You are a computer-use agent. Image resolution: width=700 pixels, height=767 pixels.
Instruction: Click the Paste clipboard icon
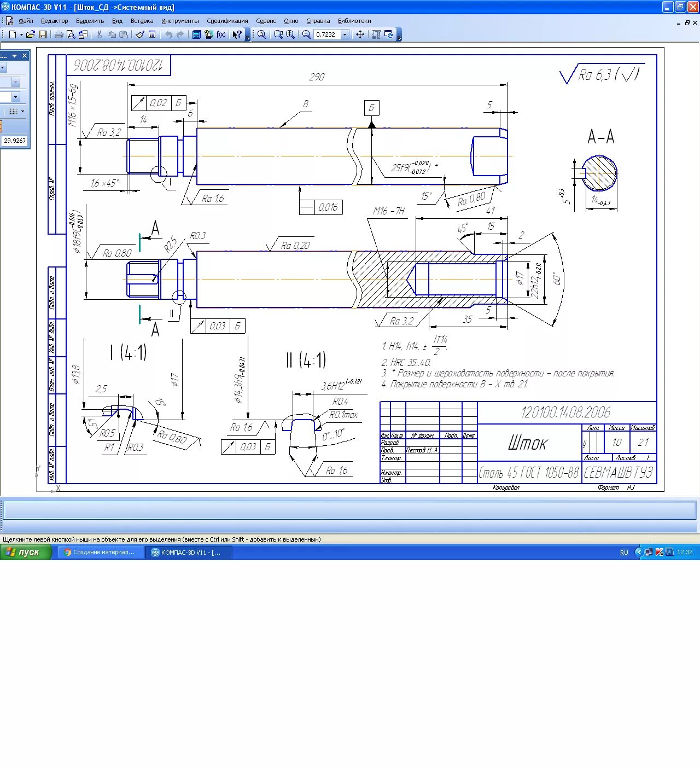click(124, 34)
